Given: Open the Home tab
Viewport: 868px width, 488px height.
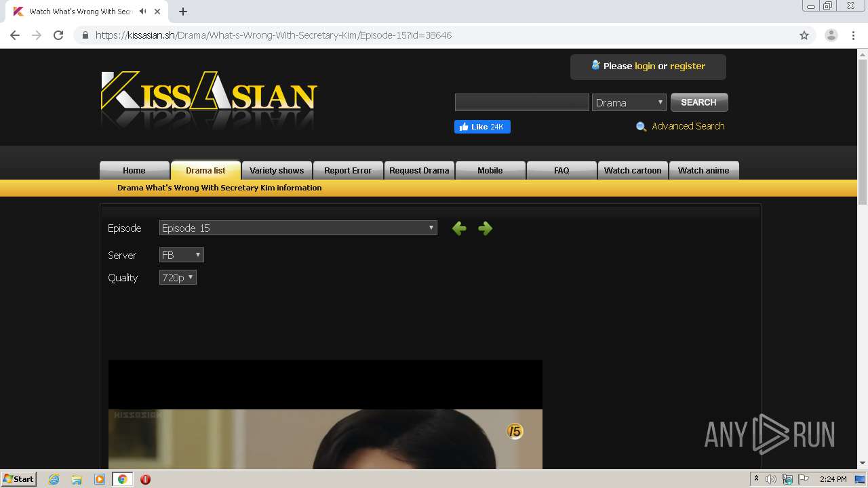Looking at the screenshot, I should (x=134, y=170).
